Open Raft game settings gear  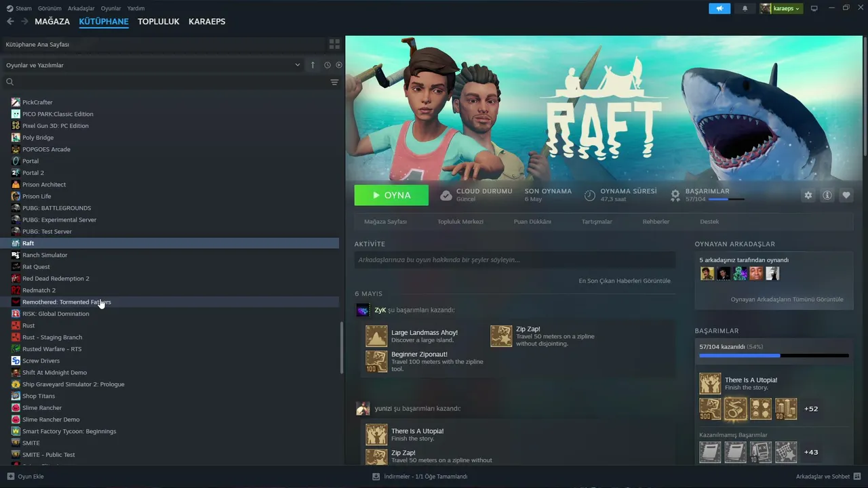click(808, 195)
